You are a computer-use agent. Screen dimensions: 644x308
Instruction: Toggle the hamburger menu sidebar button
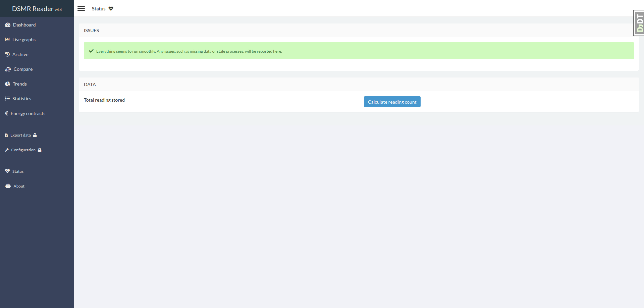point(81,8)
